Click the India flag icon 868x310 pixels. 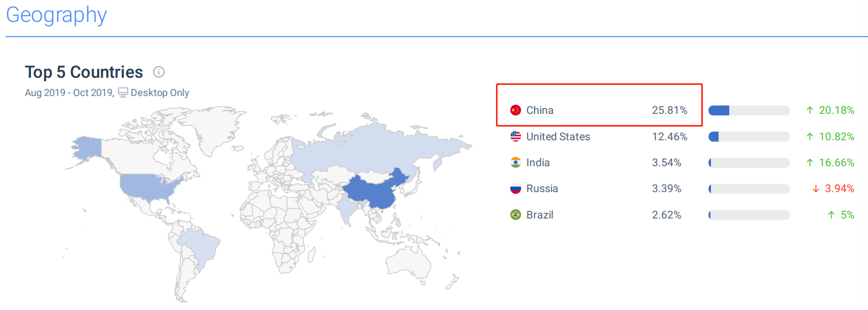click(515, 163)
